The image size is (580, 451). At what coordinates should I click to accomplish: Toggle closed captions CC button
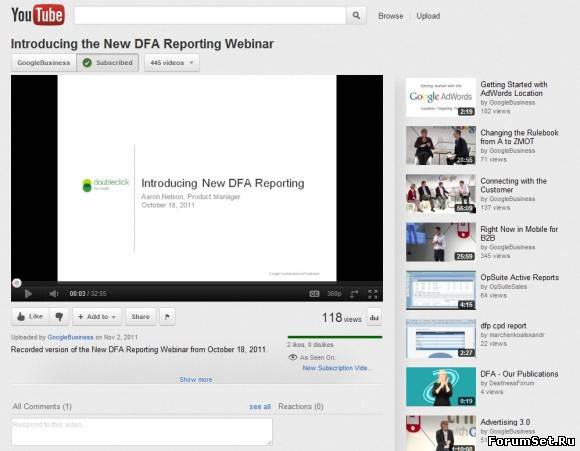[314, 294]
